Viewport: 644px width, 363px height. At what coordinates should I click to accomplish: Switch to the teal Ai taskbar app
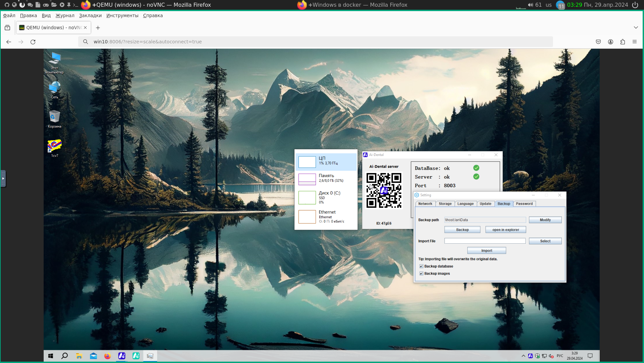point(136,356)
